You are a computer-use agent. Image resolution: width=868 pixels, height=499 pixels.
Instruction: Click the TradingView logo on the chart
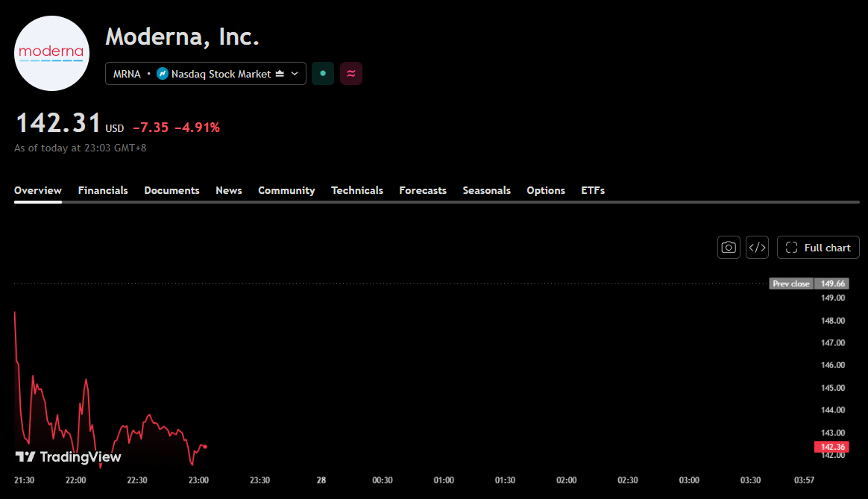(68, 457)
